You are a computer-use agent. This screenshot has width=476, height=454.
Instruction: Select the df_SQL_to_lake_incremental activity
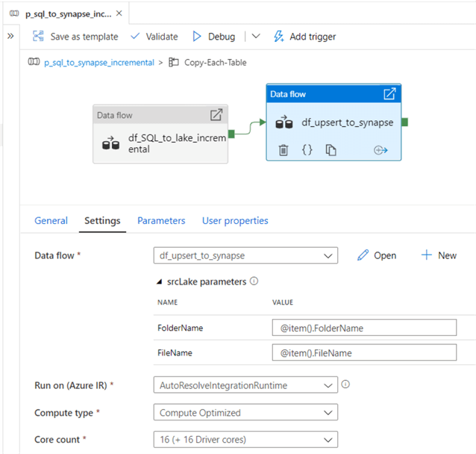160,134
